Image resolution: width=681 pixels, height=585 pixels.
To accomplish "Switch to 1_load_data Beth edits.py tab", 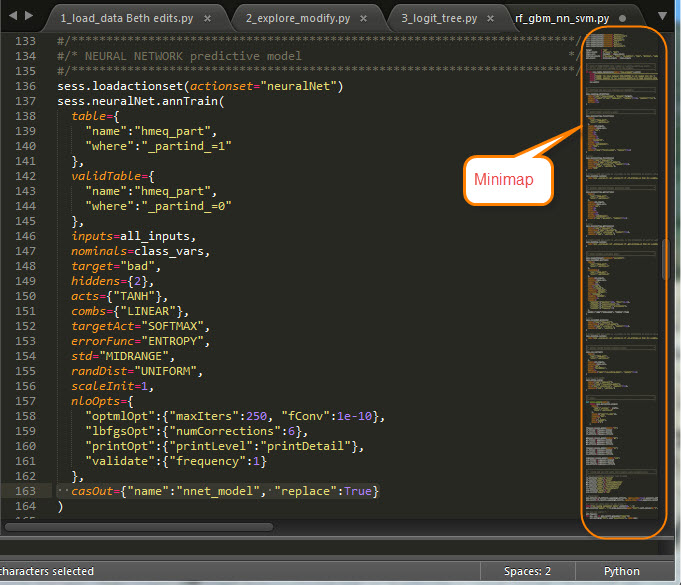I will pyautogui.click(x=124, y=18).
